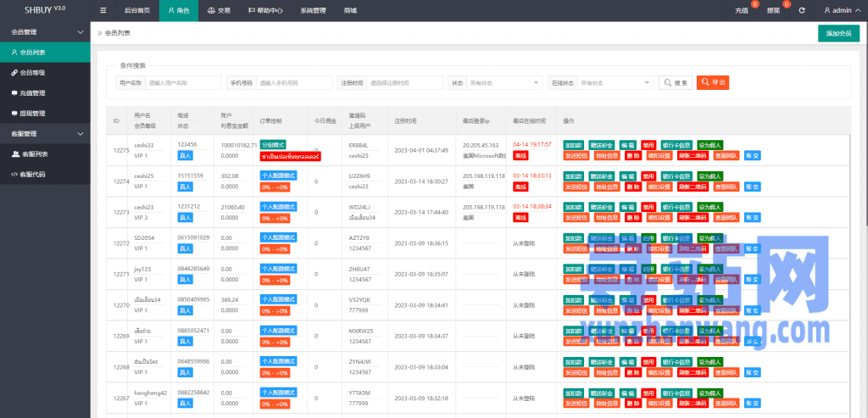Open the 交易 top navigation tab

(x=219, y=10)
